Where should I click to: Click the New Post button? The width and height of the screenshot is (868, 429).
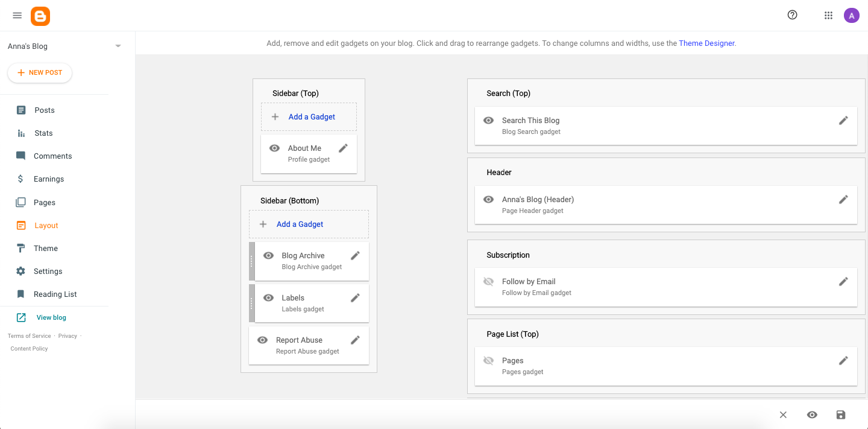point(40,72)
